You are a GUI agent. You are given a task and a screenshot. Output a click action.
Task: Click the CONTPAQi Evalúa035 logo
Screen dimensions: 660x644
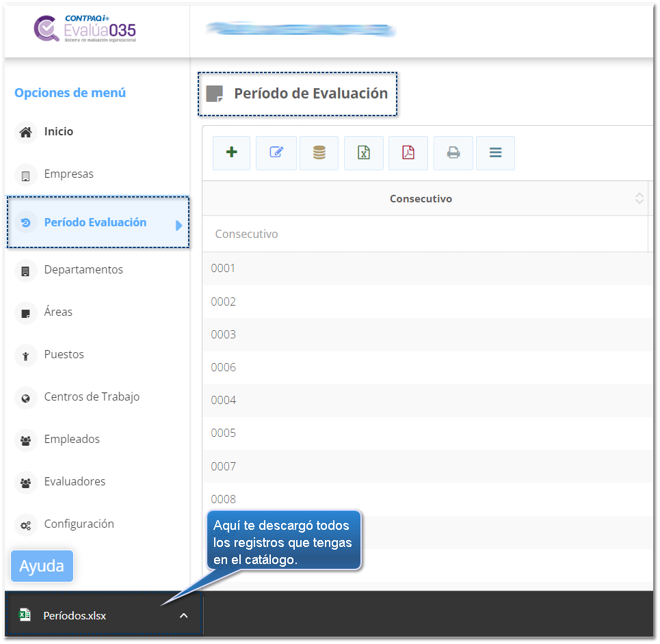pos(85,29)
